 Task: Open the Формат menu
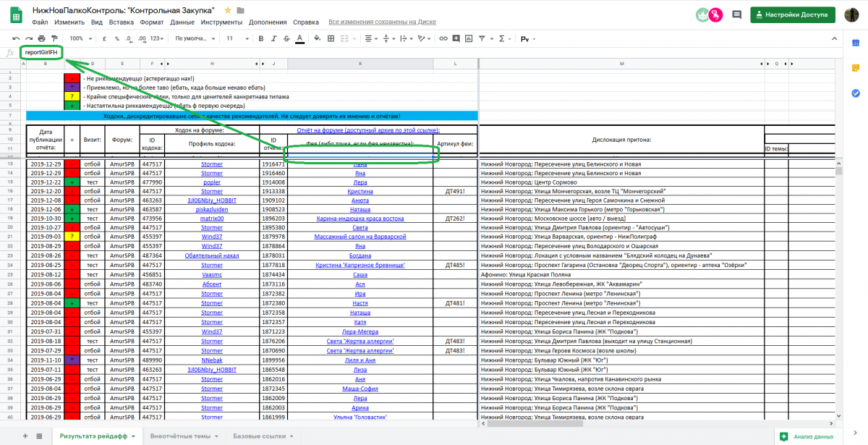(x=151, y=22)
